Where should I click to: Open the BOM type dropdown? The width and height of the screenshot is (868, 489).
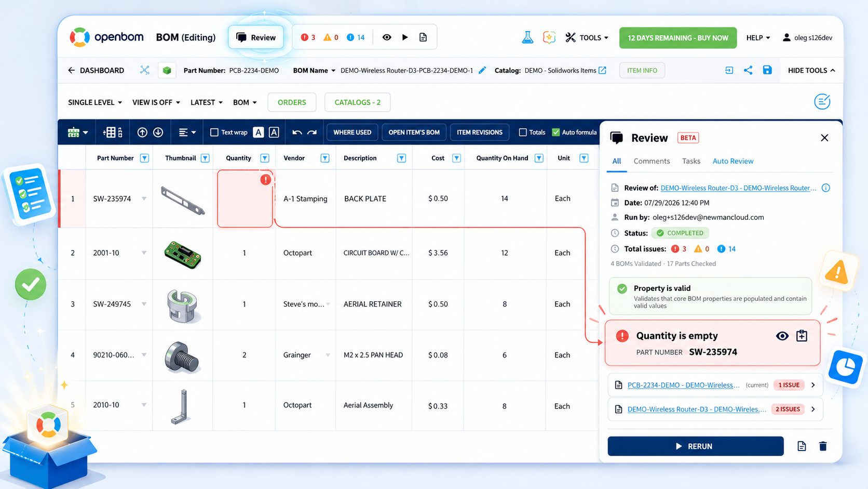point(245,102)
